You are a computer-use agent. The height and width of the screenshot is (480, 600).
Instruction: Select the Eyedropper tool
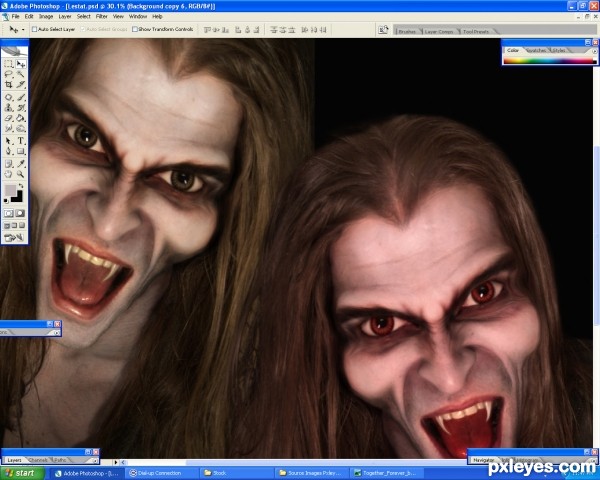tap(21, 164)
